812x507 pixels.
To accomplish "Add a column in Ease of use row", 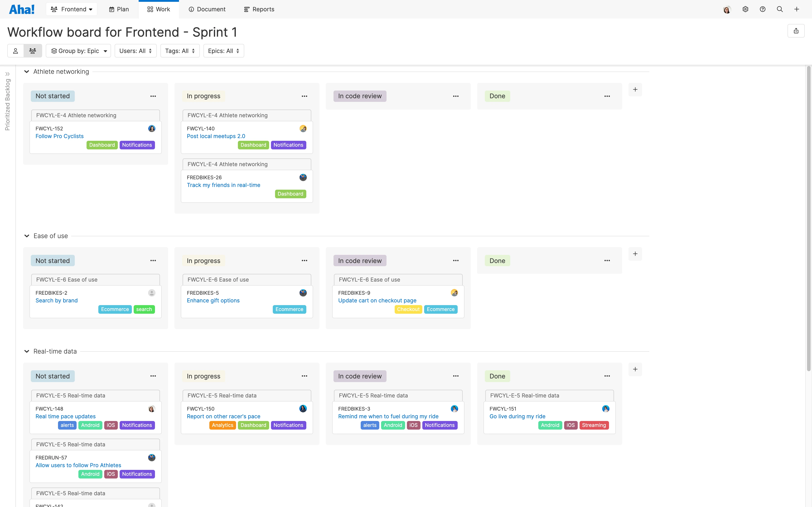I will 635,254.
